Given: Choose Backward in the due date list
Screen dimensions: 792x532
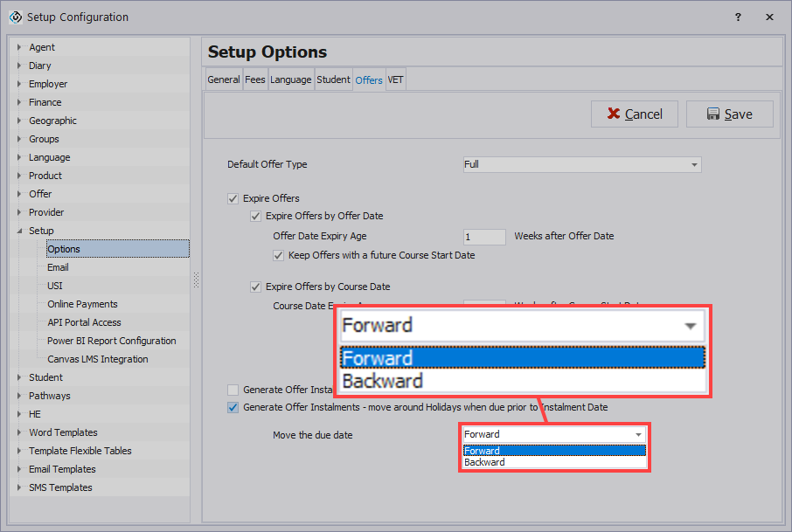Looking at the screenshot, I should [x=485, y=462].
